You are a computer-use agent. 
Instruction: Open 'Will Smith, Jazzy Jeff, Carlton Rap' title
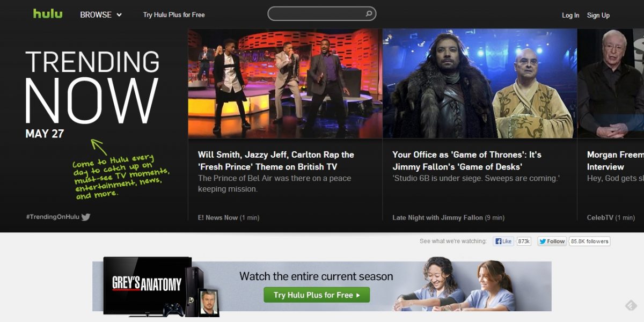pos(276,160)
